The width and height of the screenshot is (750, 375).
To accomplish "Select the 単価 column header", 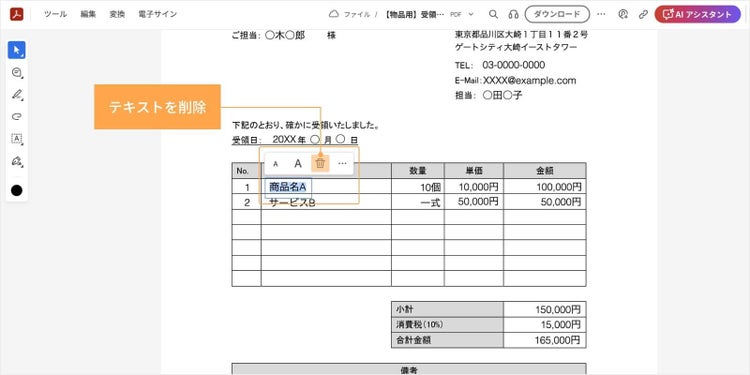I will point(474,171).
